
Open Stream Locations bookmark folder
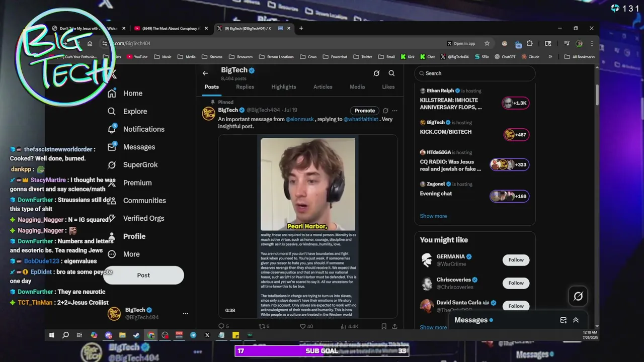276,57
